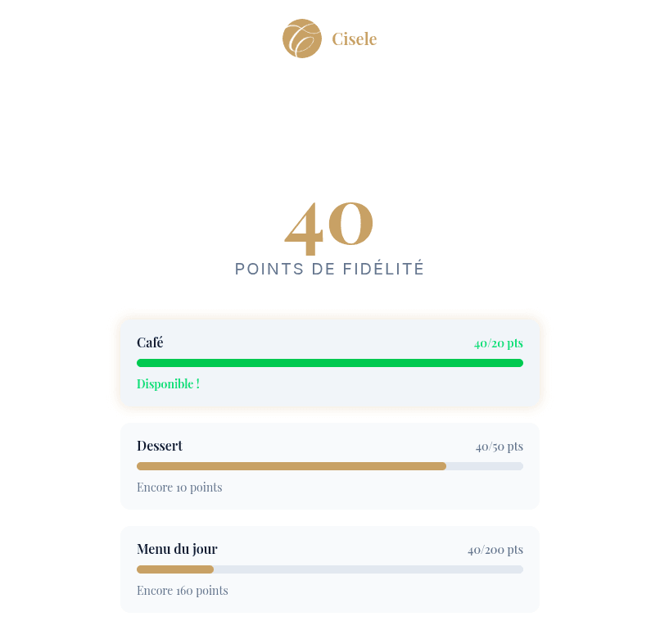Select the 40/200 pts label on Menu du jour
Image resolution: width=669 pixels, height=644 pixels.
point(495,549)
